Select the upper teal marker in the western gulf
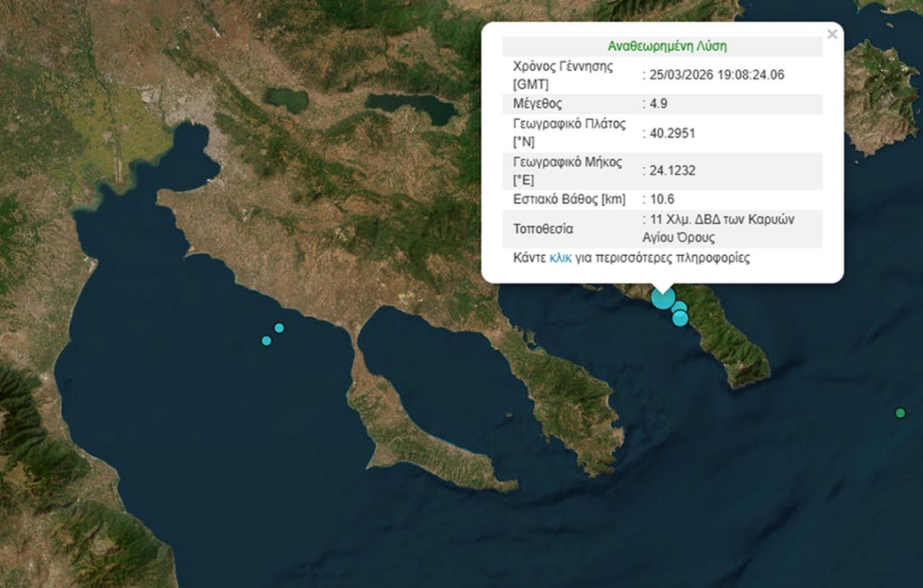923x588 pixels. (x=280, y=327)
